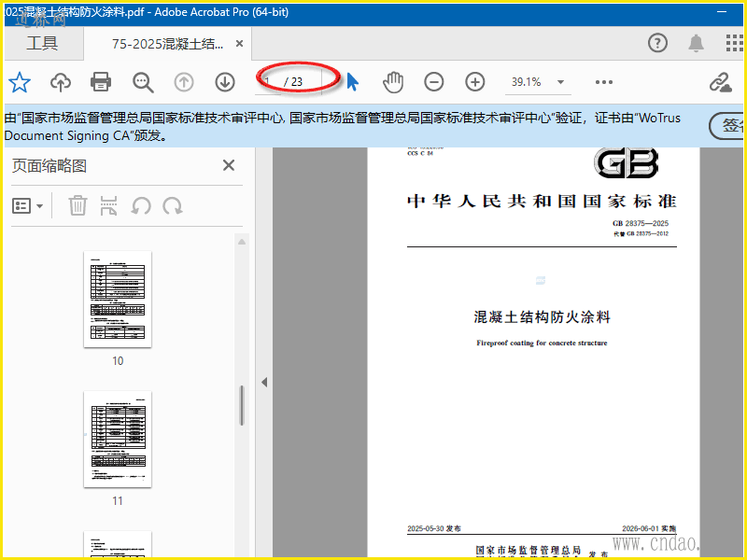Close the 页面缩略图 panel
The height and width of the screenshot is (560, 747).
click(229, 165)
